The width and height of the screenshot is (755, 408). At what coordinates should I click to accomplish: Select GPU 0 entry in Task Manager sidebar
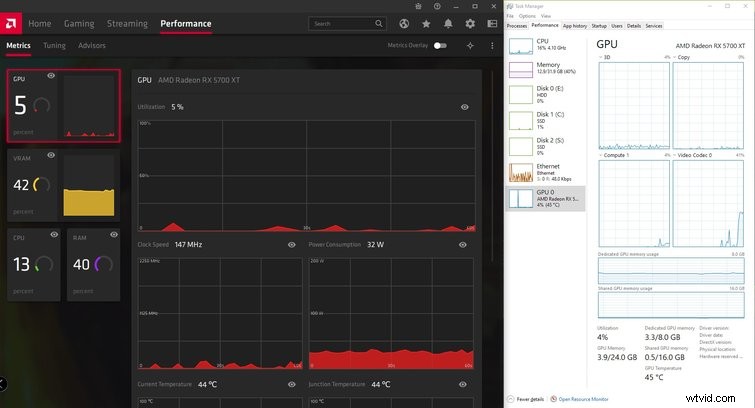pos(546,198)
